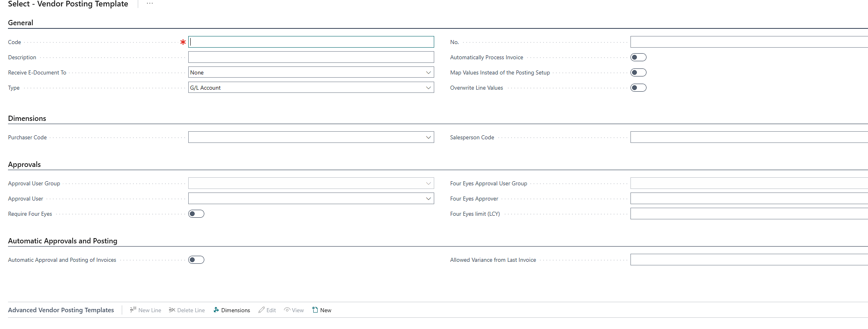Expand the Approval User Group dropdown
This screenshot has height=329, width=868.
point(429,183)
